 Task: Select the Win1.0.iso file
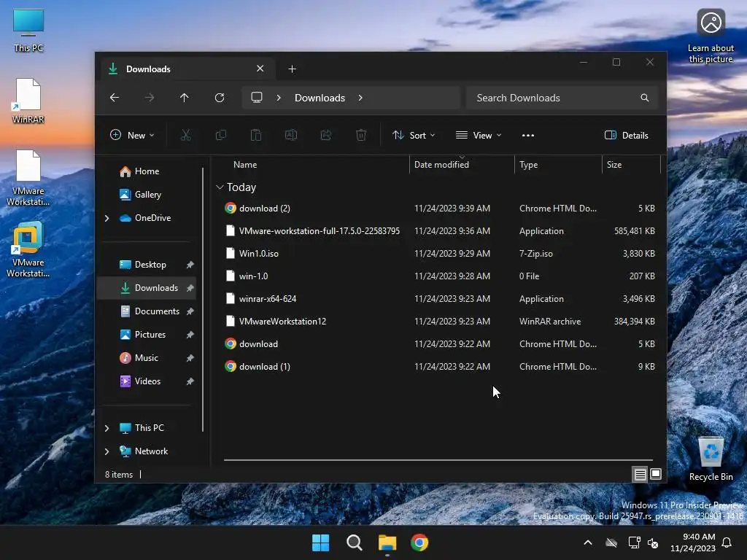click(x=439, y=254)
